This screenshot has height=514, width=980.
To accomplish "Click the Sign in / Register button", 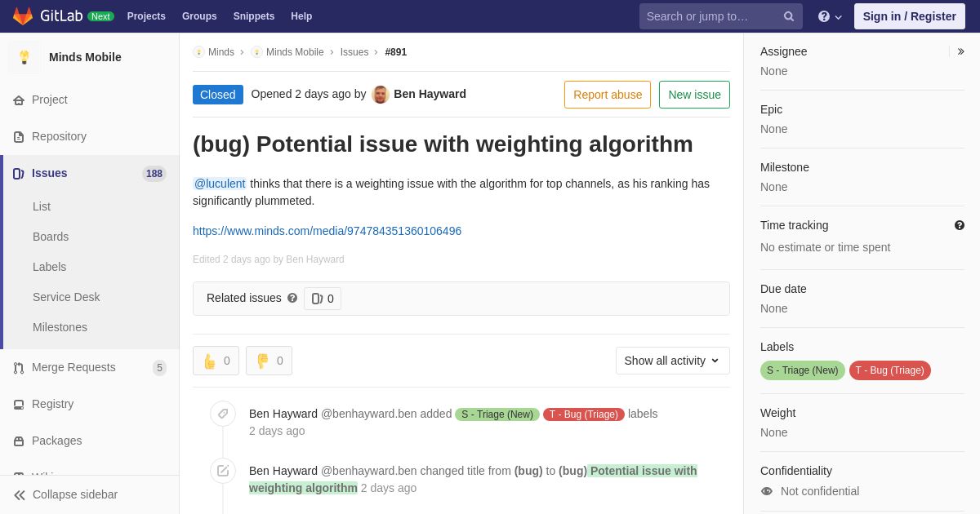I will 910,16.
